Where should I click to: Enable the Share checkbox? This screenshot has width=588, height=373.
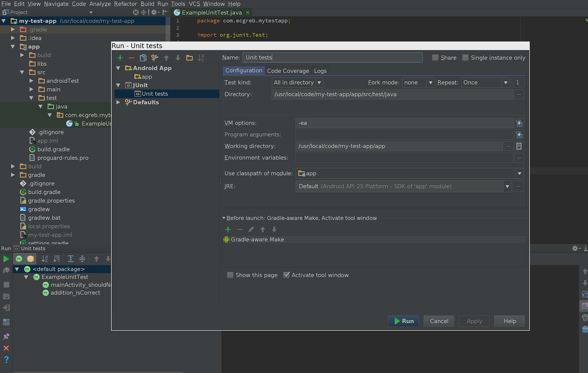point(435,58)
